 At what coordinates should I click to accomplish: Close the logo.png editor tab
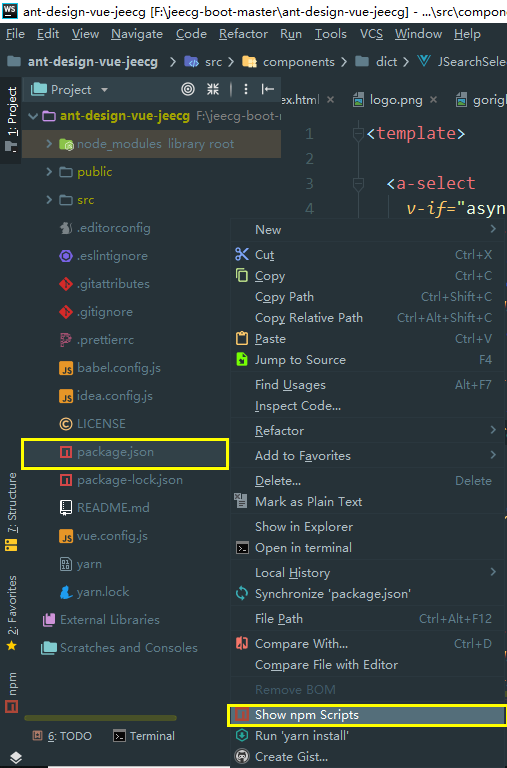[434, 100]
